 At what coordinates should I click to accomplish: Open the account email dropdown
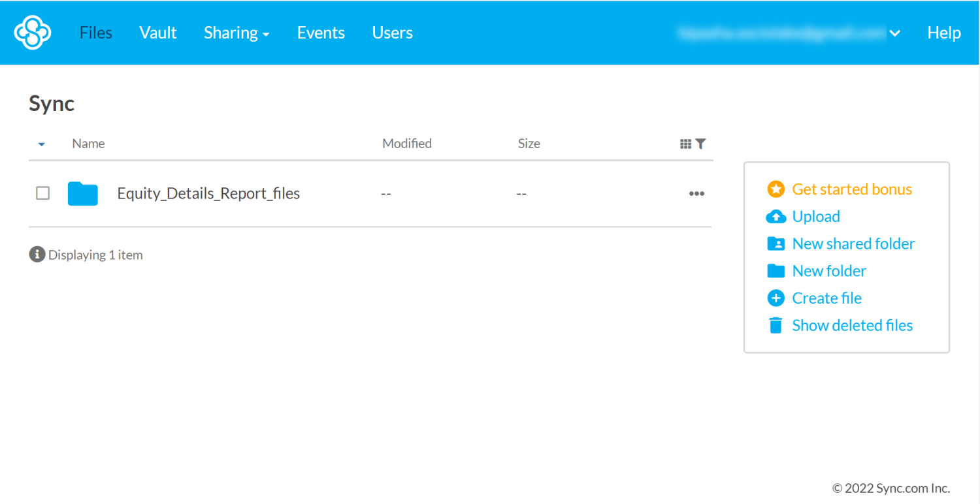(x=789, y=33)
